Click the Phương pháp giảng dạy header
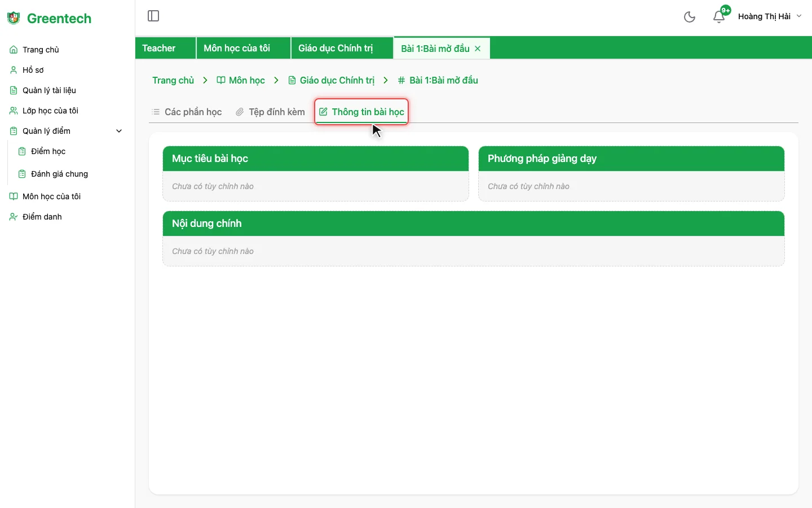Screen dimensions: 812x508 632,159
